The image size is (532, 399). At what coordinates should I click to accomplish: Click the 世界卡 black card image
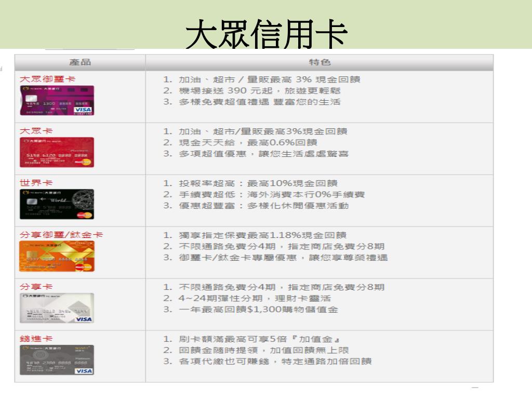pyautogui.click(x=57, y=204)
